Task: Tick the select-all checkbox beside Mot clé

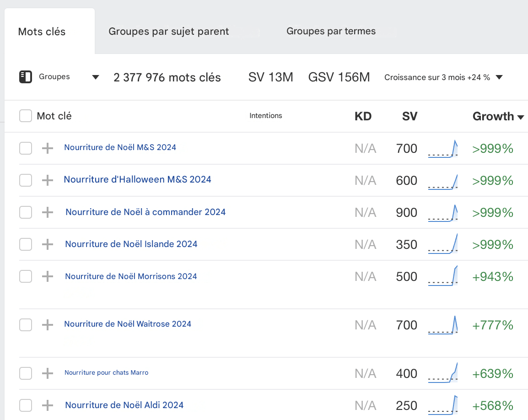Action: [26, 116]
